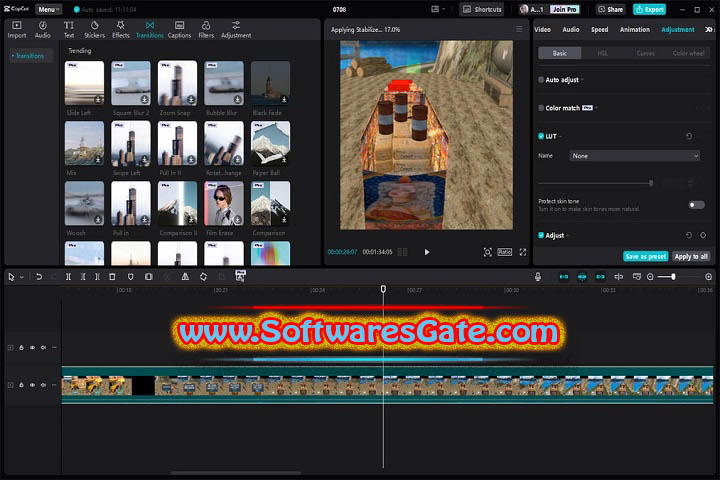Open the Stickers panel
The image size is (720, 480).
click(x=95, y=30)
